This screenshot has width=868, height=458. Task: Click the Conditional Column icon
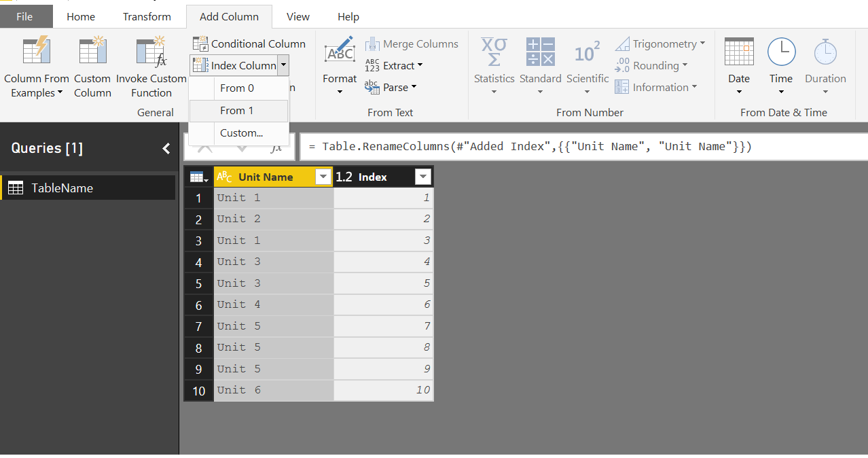tap(200, 43)
